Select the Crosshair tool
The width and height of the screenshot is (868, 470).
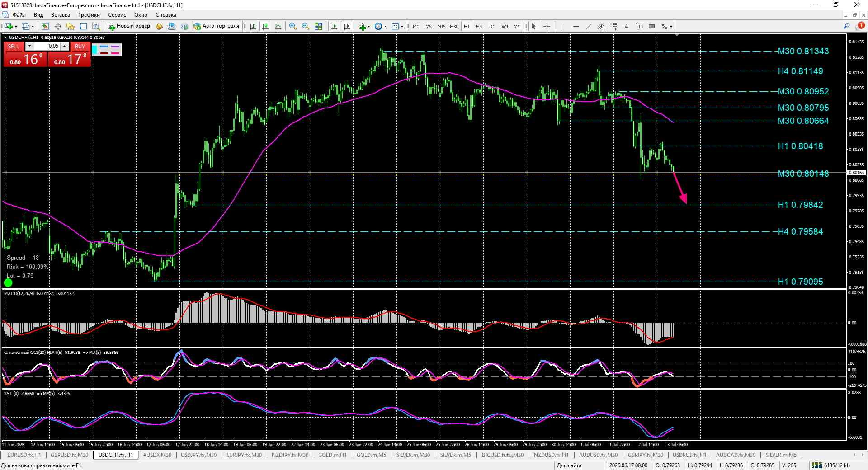547,26
